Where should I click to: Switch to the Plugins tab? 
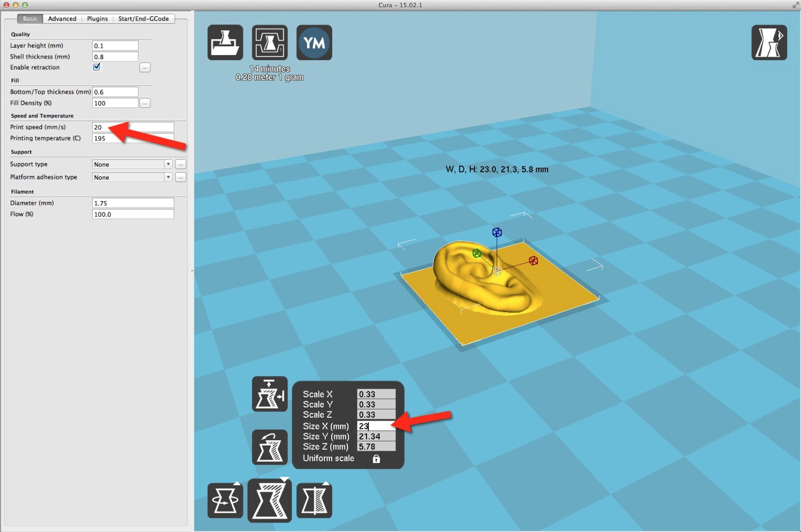(x=97, y=19)
